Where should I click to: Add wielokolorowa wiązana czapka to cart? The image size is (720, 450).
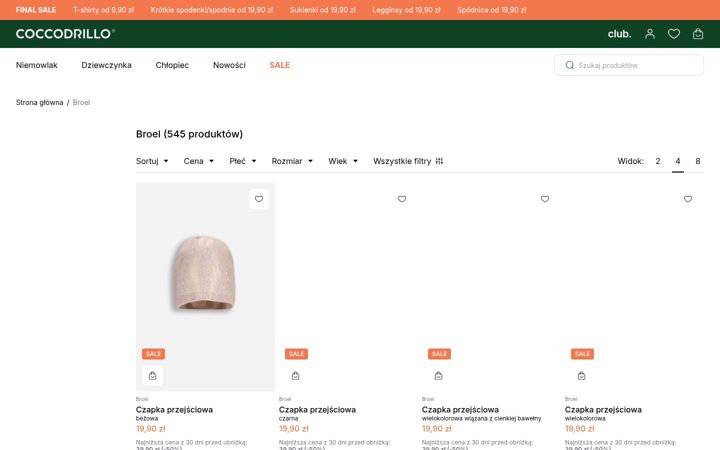click(439, 376)
